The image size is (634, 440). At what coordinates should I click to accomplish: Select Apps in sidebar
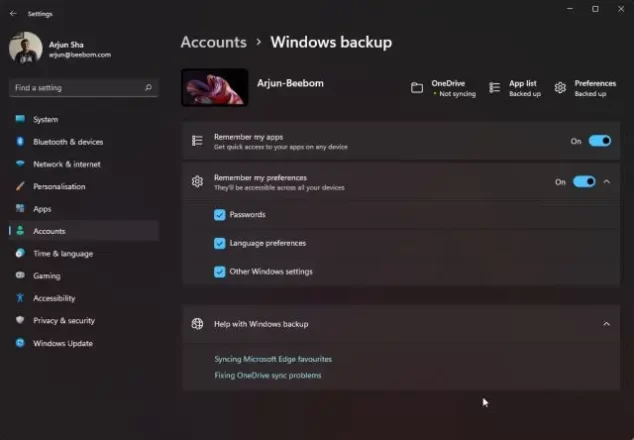84,209
